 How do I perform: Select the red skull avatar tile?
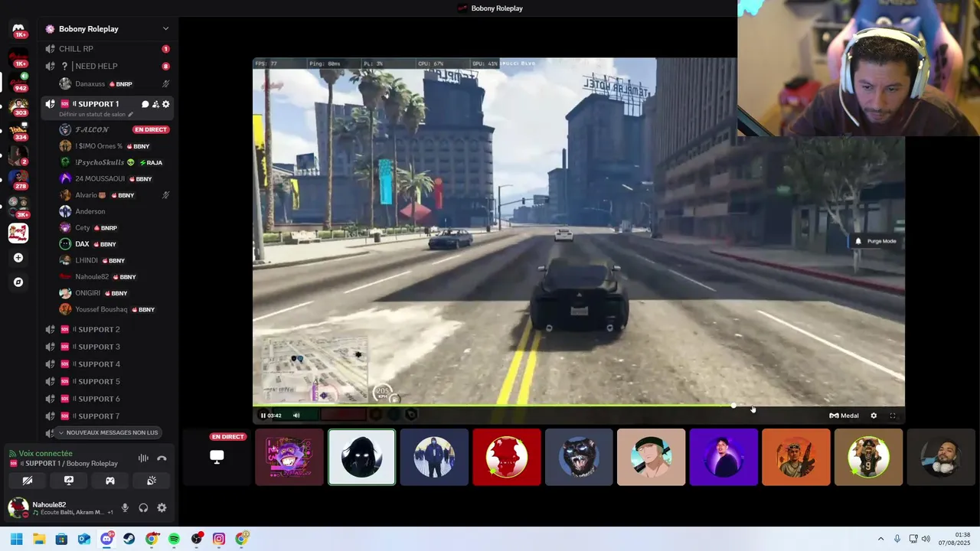point(507,457)
